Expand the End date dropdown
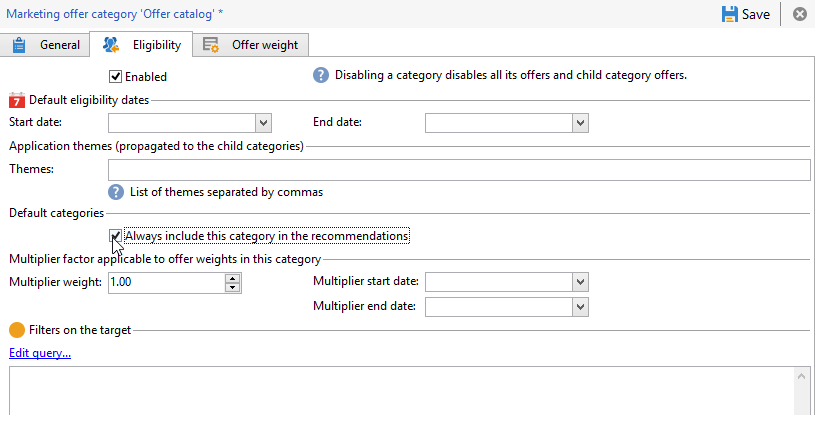827x427 pixels. [x=580, y=123]
